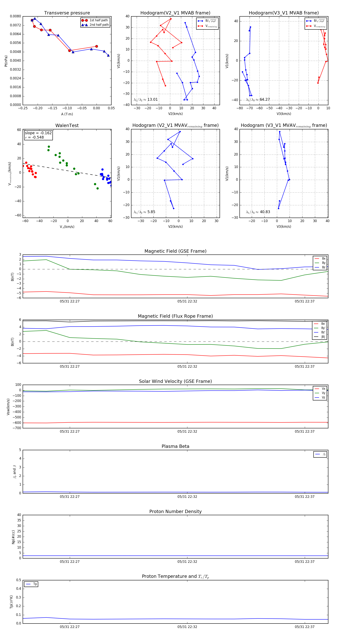This screenshot has height=644, width=351.
Task: Select the 'Tp' legend entry
Action: (x=31, y=584)
